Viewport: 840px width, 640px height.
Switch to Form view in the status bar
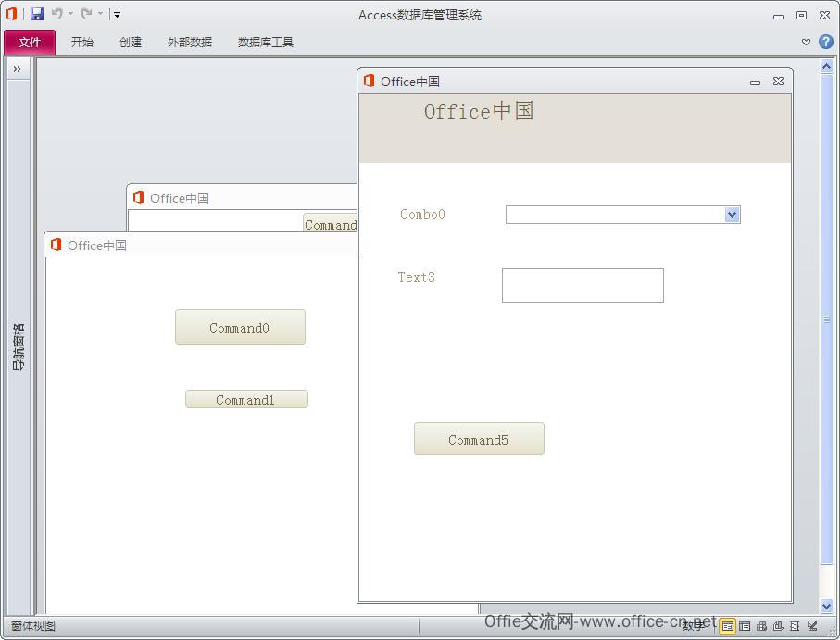728,625
